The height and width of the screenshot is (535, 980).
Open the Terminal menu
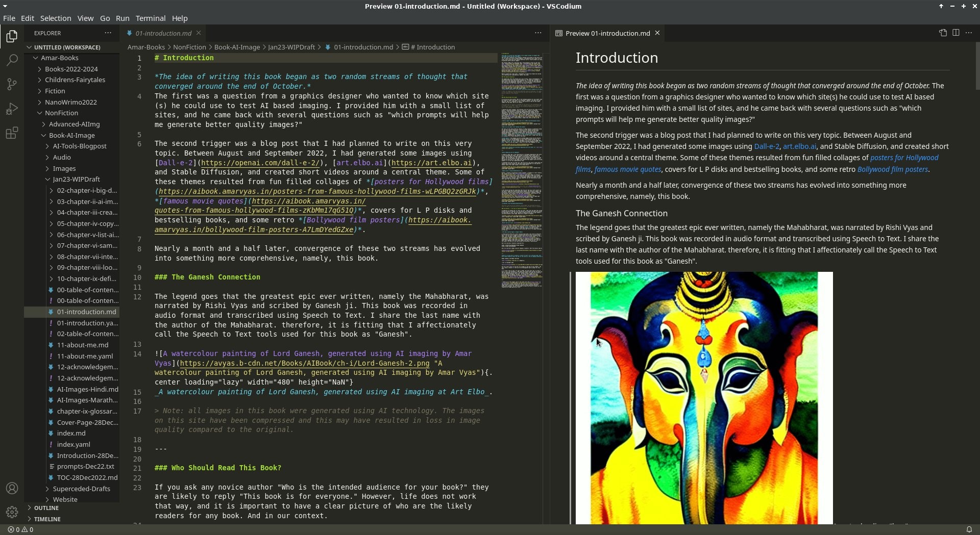coord(151,18)
